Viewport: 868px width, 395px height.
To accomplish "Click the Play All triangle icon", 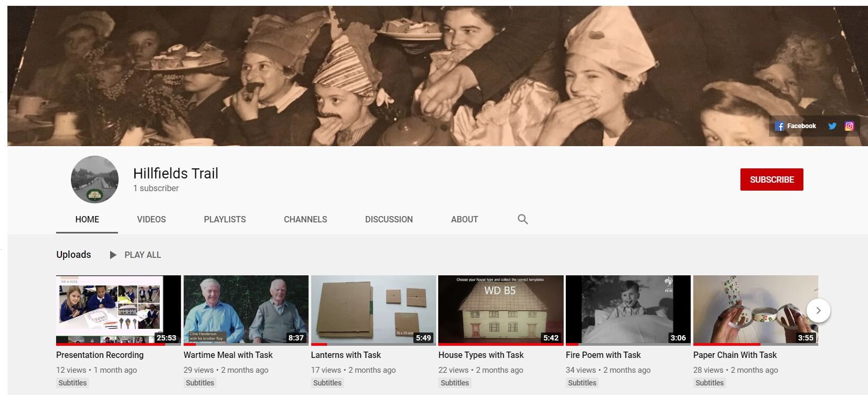I will [x=113, y=255].
